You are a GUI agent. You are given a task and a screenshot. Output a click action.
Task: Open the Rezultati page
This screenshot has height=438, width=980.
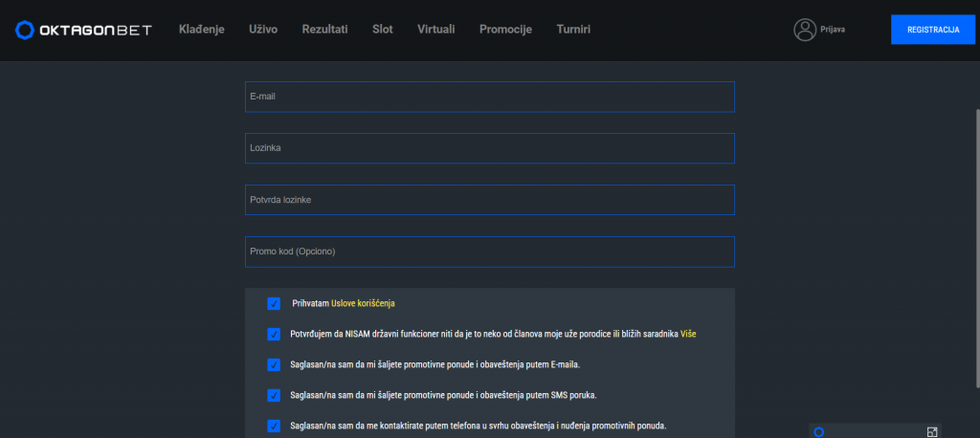tap(324, 30)
